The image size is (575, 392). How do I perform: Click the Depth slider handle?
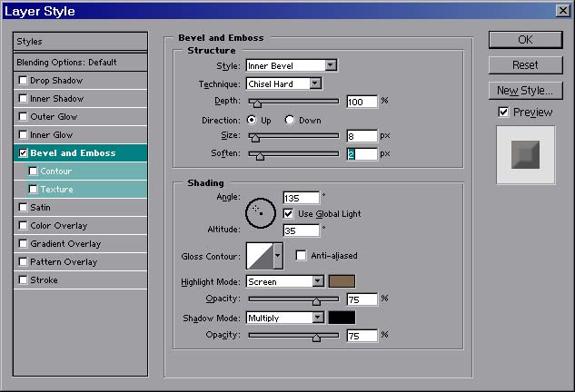(x=257, y=103)
